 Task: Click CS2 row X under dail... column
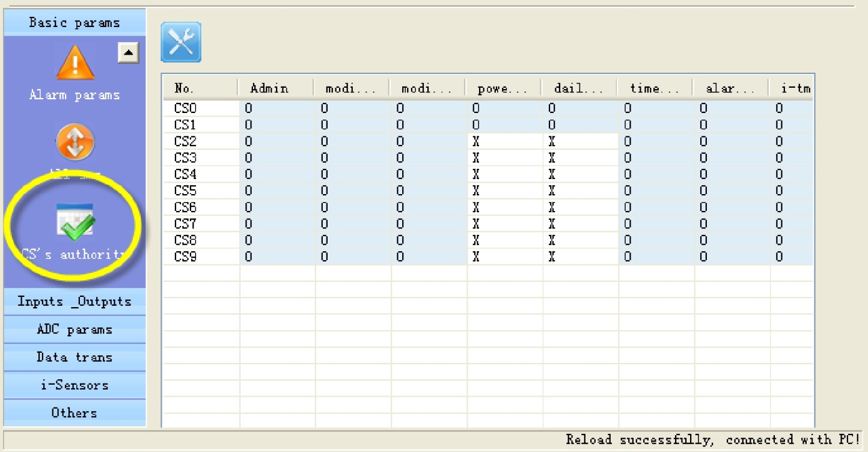pos(551,142)
